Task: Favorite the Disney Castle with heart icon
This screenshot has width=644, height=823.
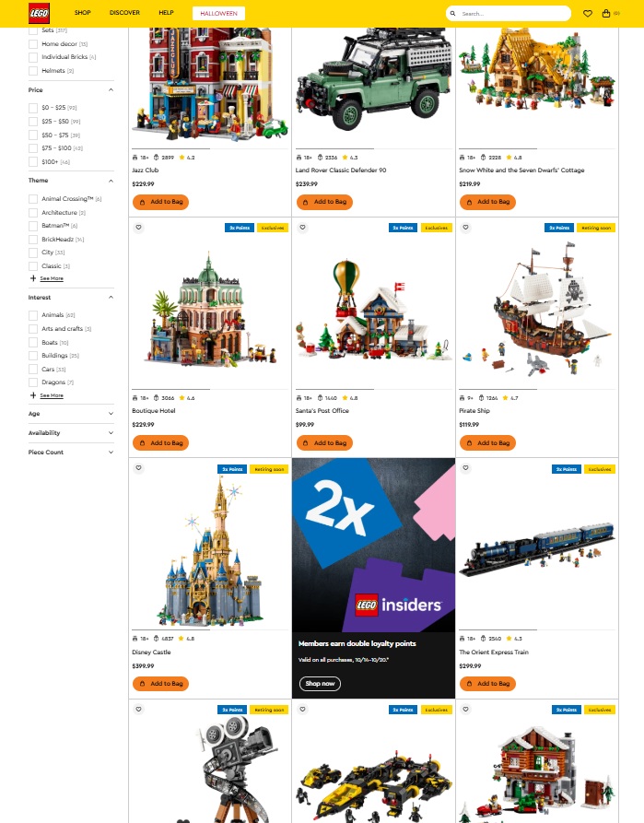Action: click(138, 468)
